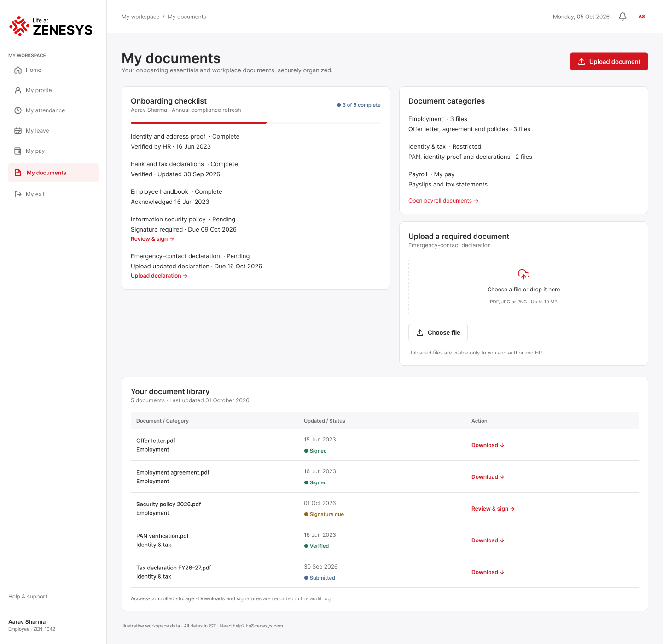Image resolution: width=663 pixels, height=644 pixels.
Task: Click the My leave calendar icon
Action: coord(18,131)
